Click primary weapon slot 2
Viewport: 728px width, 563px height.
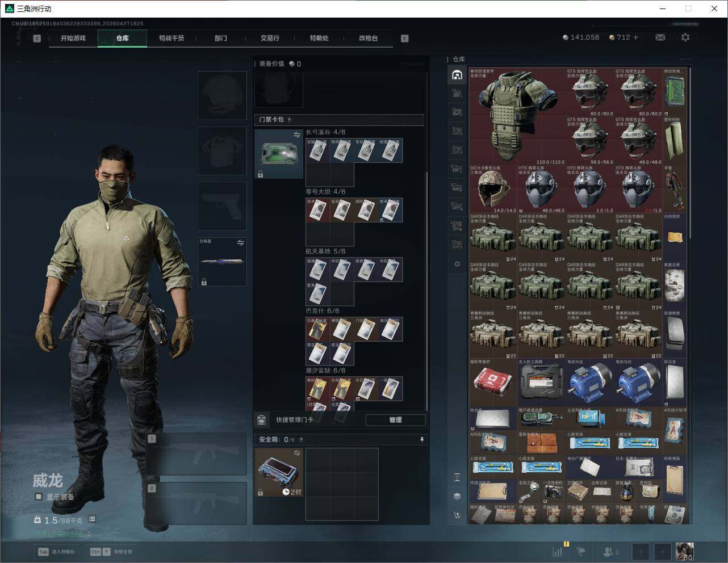(x=196, y=503)
